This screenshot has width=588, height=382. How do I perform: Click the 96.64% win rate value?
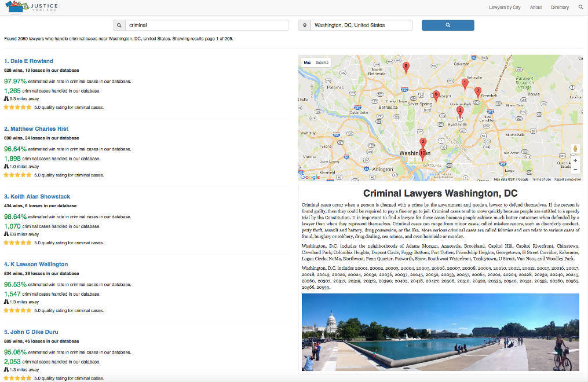[16, 149]
